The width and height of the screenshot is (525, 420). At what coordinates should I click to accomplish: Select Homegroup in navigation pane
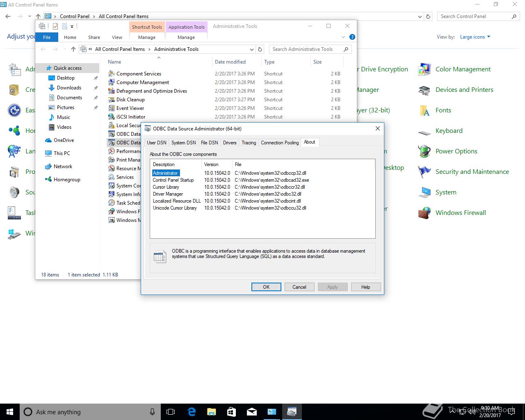67,180
